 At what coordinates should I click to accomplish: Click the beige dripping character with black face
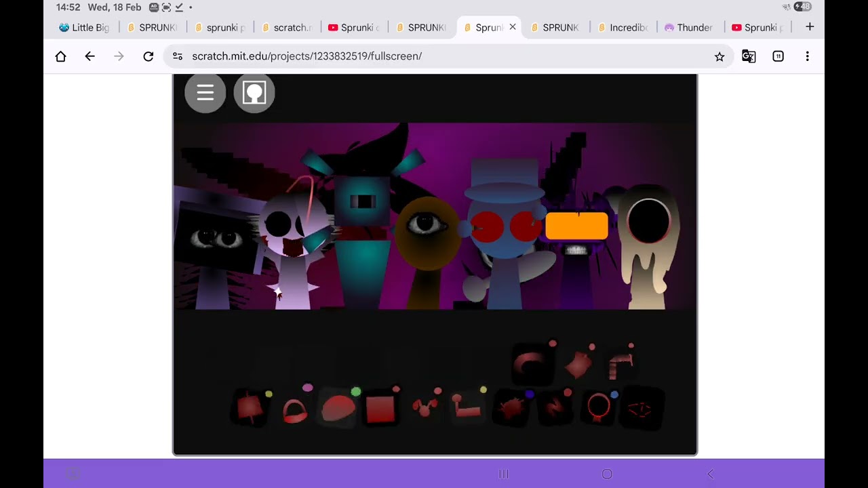(648, 247)
